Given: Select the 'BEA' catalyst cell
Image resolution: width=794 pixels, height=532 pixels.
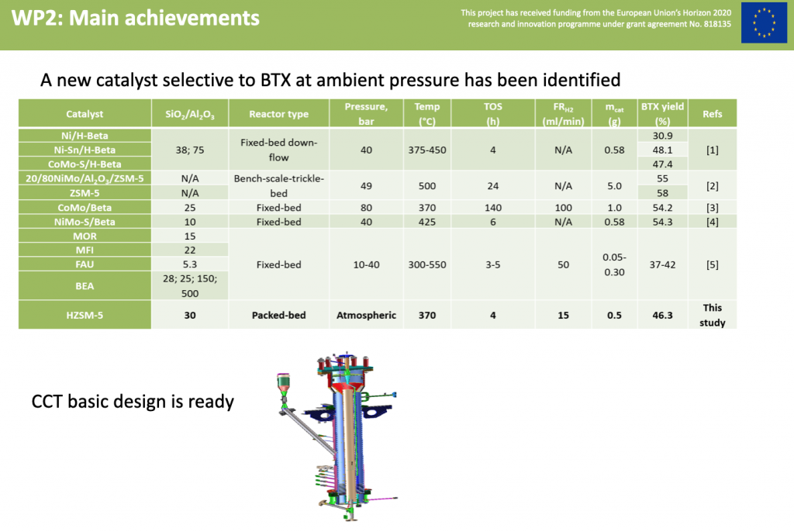Looking at the screenshot, I should pos(85,285).
